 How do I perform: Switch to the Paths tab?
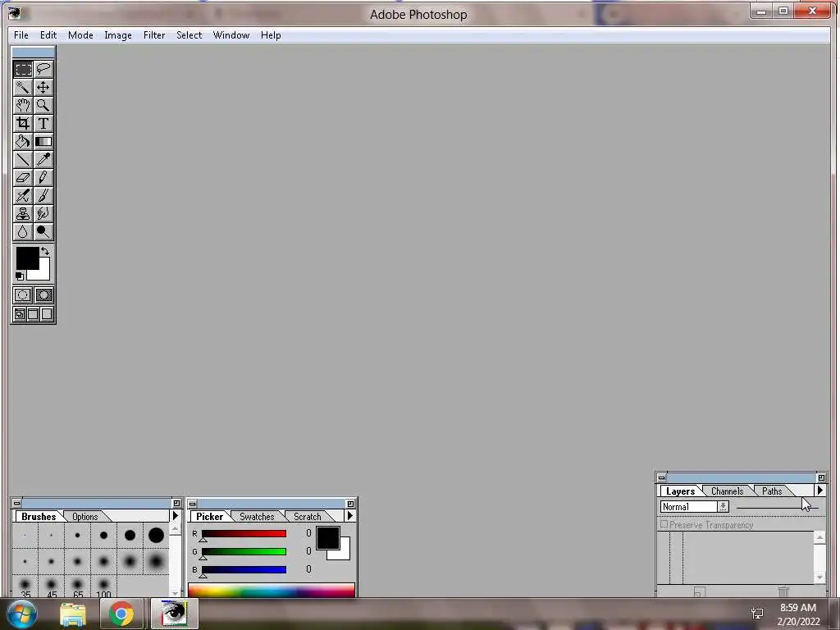click(772, 491)
